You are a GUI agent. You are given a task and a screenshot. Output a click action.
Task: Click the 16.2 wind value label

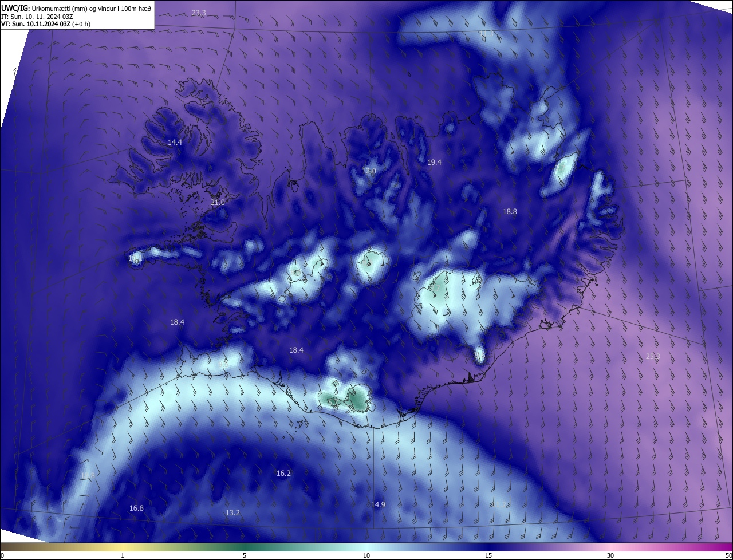(283, 474)
